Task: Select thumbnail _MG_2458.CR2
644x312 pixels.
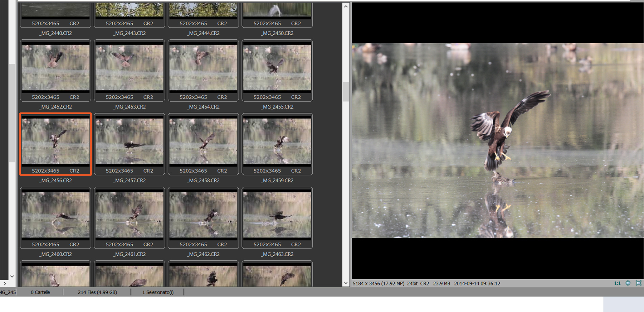Action: [x=203, y=144]
